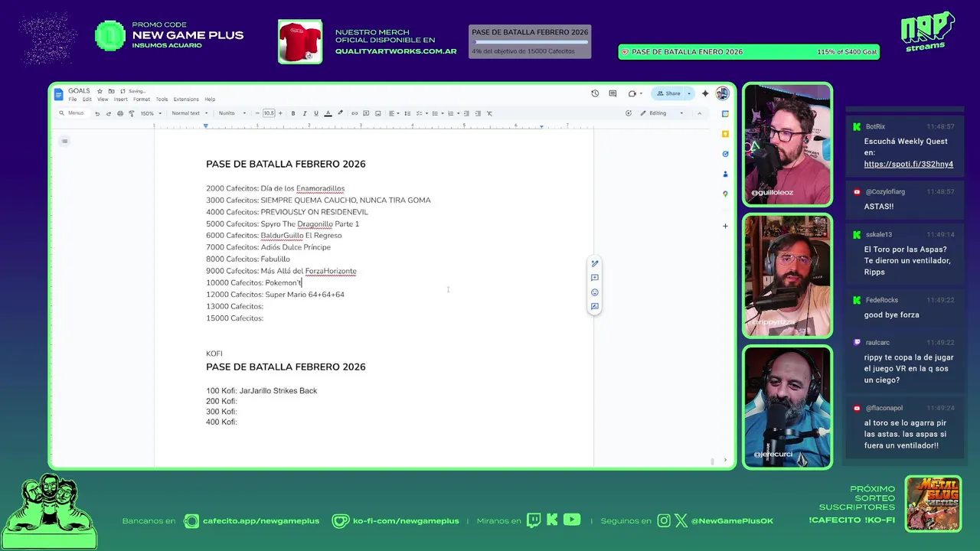Insert a link using the chain icon

pos(354,113)
